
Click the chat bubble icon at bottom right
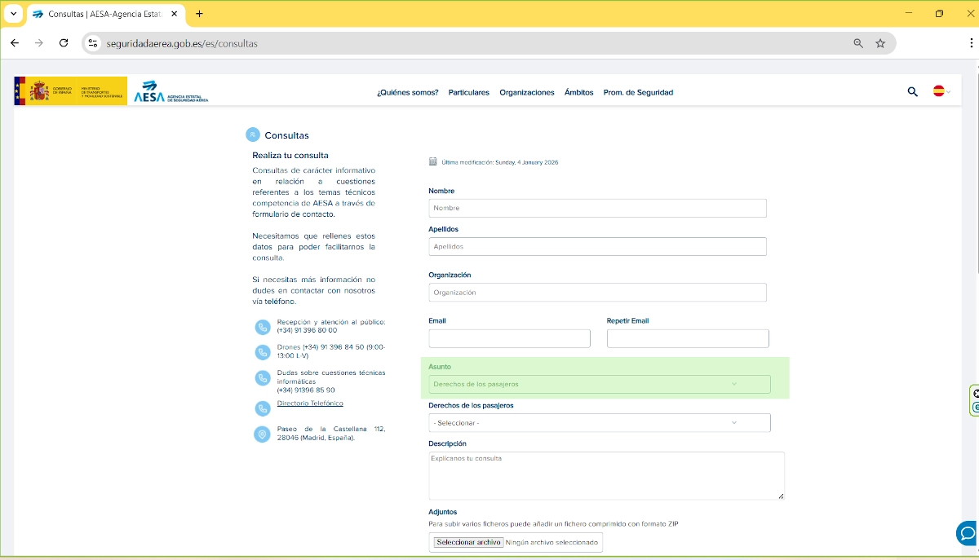point(967,534)
